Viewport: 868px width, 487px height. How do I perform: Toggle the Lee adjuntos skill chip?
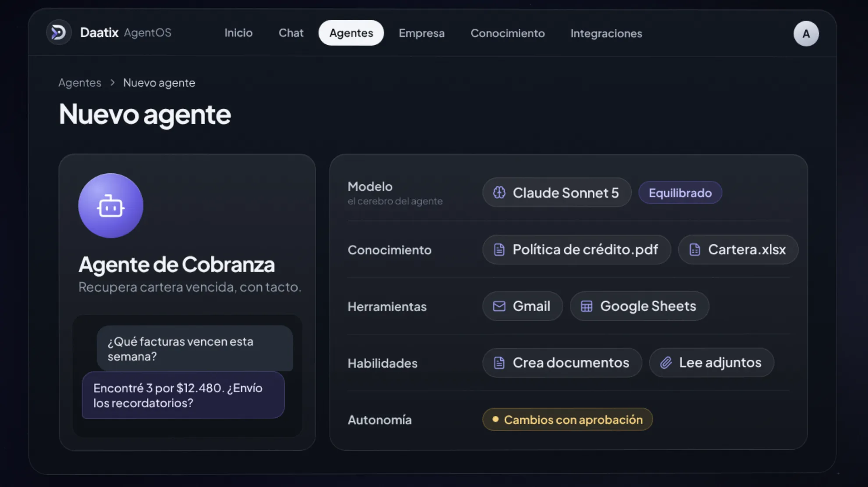711,363
